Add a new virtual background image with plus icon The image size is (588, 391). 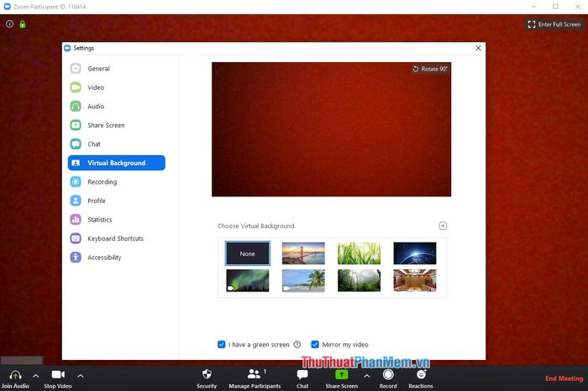point(443,226)
